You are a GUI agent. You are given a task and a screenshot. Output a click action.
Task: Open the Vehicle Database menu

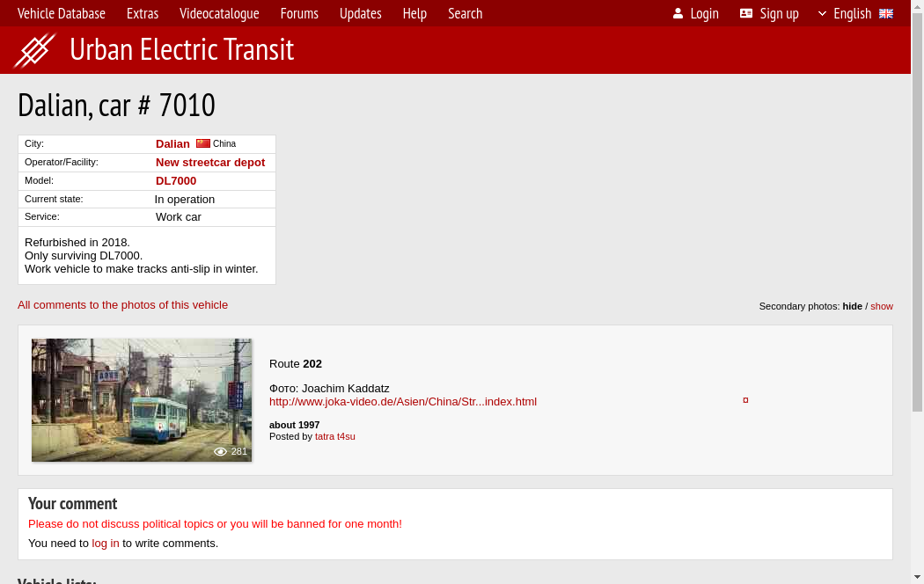pyautogui.click(x=62, y=13)
